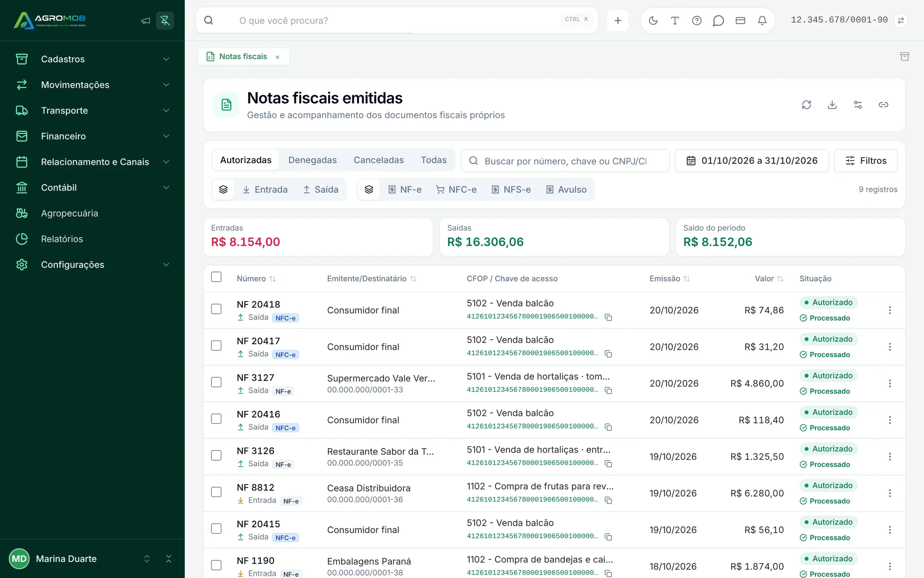Image resolution: width=924 pixels, height=578 pixels.
Task: Sort table by Valor column
Action: (x=769, y=279)
